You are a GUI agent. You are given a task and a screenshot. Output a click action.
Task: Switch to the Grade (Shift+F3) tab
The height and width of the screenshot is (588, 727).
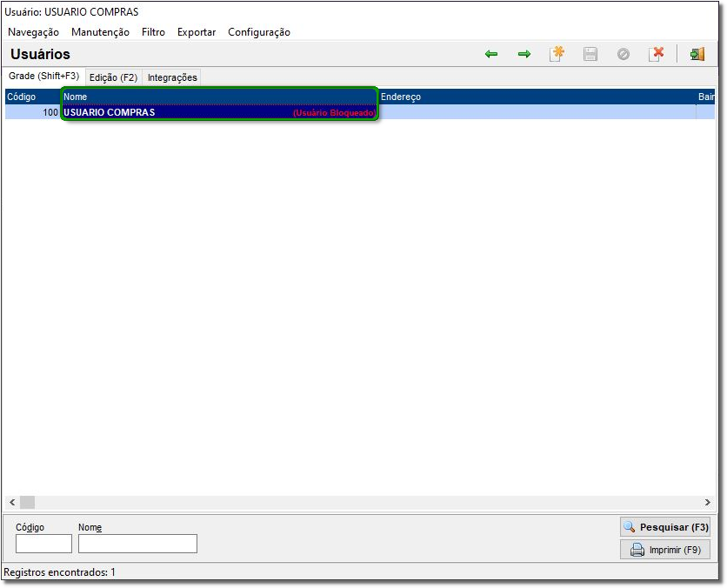click(44, 76)
